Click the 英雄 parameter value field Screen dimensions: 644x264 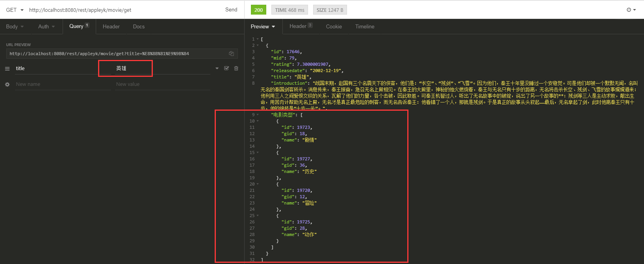(163, 69)
